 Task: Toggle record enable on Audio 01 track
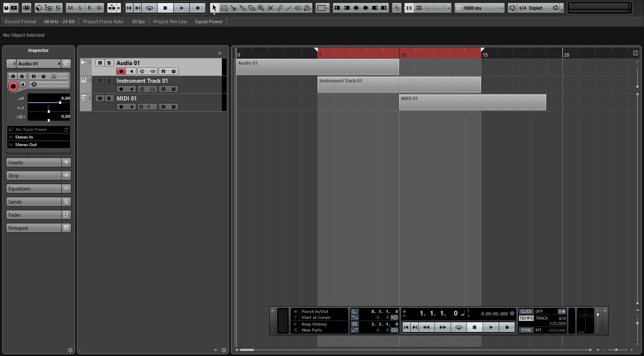[121, 71]
